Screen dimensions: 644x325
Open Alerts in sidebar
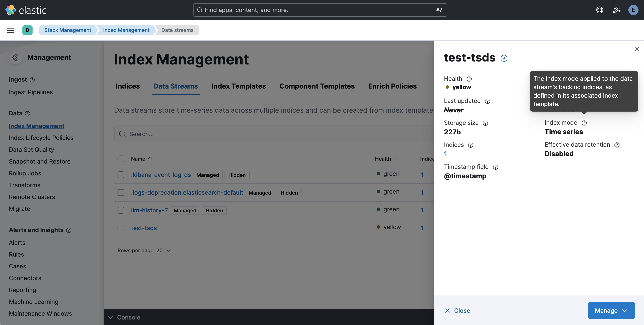(17, 243)
